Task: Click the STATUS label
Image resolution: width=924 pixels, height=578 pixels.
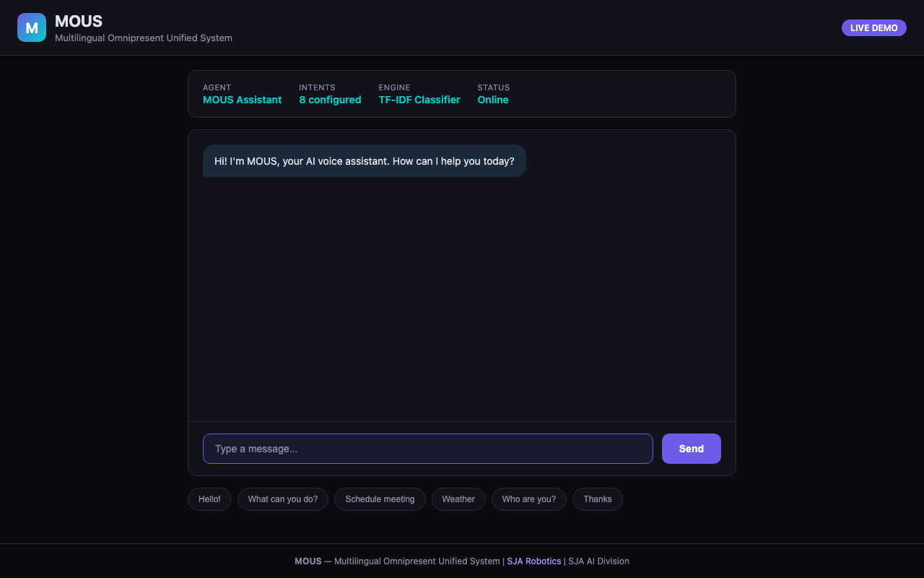Action: pos(494,87)
